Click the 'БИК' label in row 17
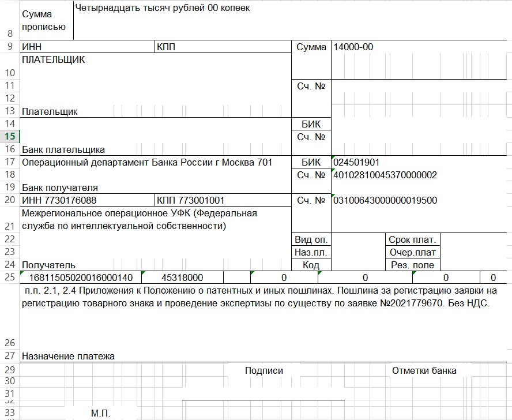Image resolution: width=512 pixels, height=420 pixels. click(x=311, y=162)
